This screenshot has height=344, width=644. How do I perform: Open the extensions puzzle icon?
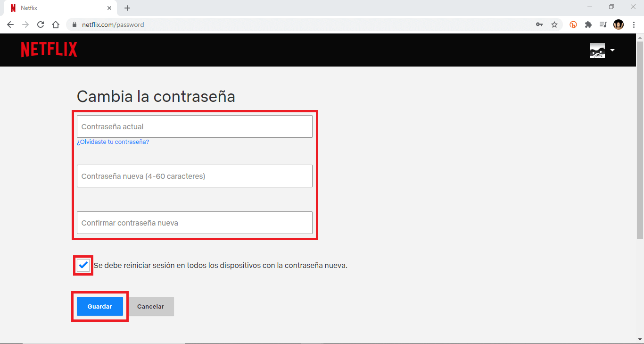(x=588, y=25)
